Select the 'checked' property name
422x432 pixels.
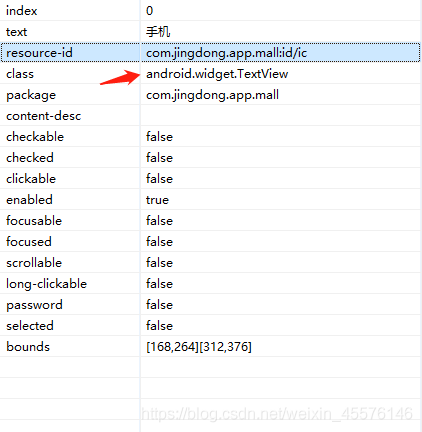point(30,158)
